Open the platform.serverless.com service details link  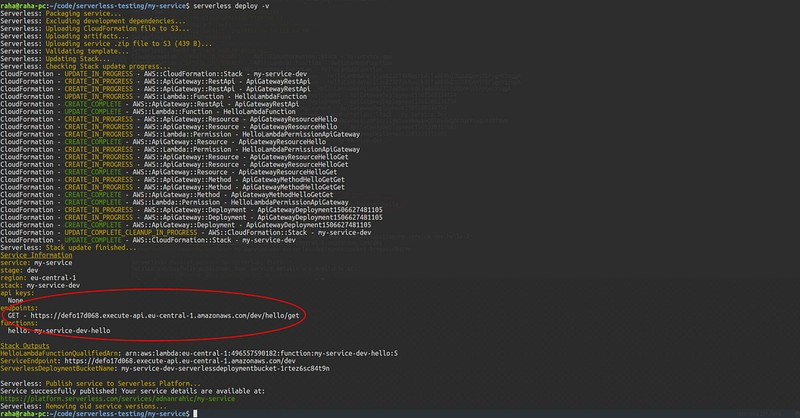[x=118, y=399]
